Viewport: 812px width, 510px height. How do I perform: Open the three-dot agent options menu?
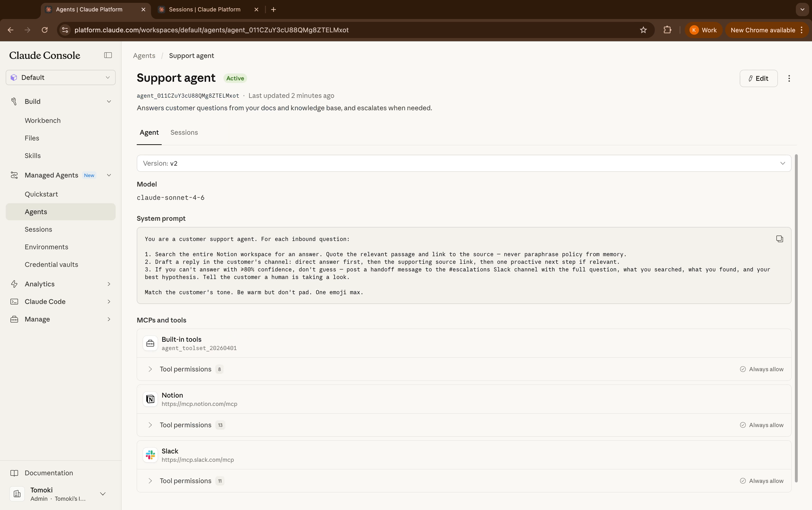pyautogui.click(x=789, y=78)
